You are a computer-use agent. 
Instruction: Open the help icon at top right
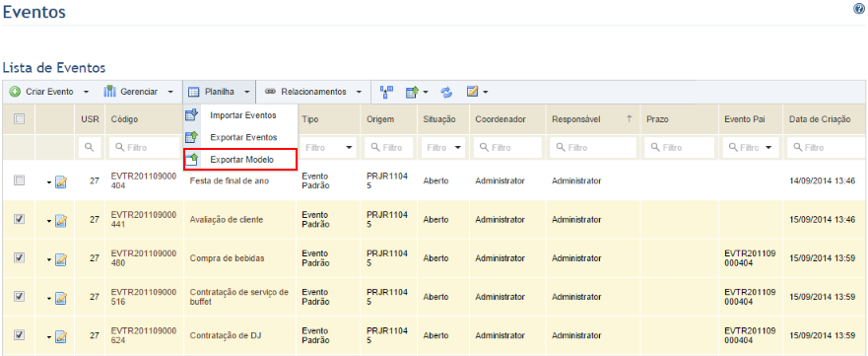[x=858, y=10]
